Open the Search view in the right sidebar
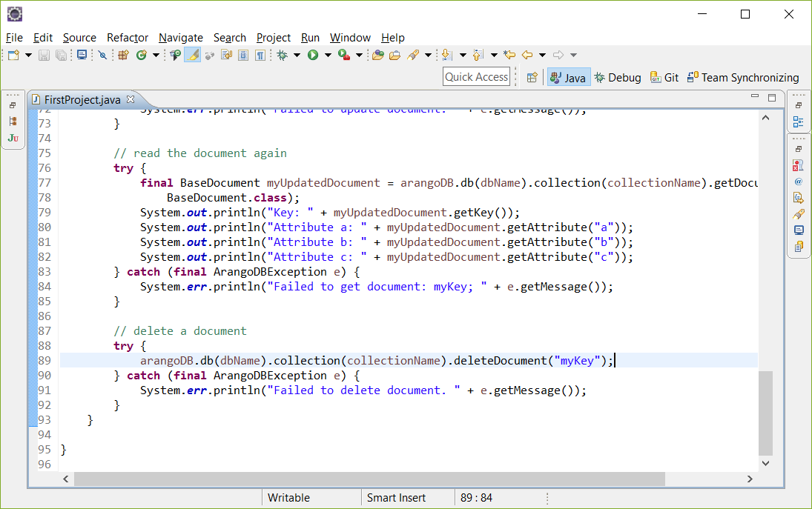Viewport: 812px width, 509px height. (x=798, y=213)
